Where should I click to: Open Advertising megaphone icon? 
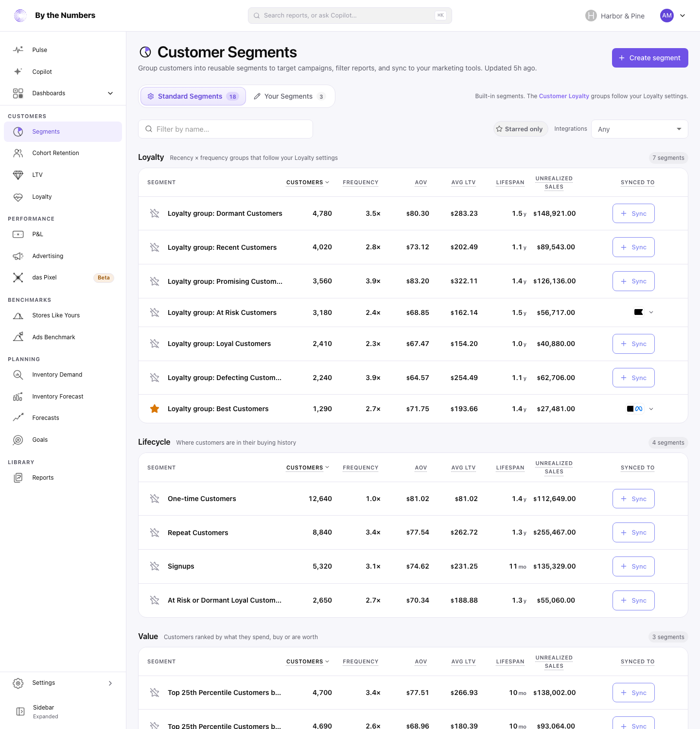[18, 256]
